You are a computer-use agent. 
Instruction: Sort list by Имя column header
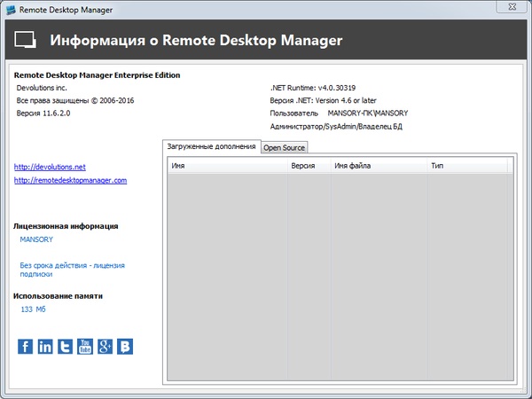pos(227,166)
